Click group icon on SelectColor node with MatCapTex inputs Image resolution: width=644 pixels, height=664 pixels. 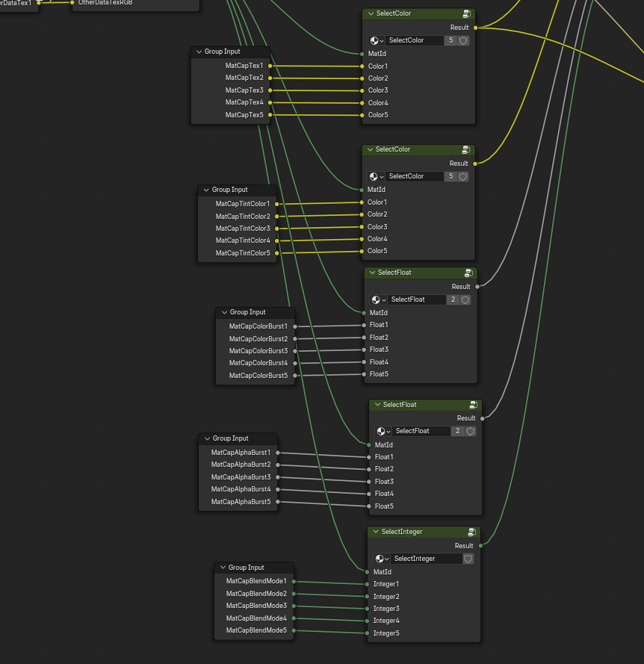pyautogui.click(x=466, y=14)
